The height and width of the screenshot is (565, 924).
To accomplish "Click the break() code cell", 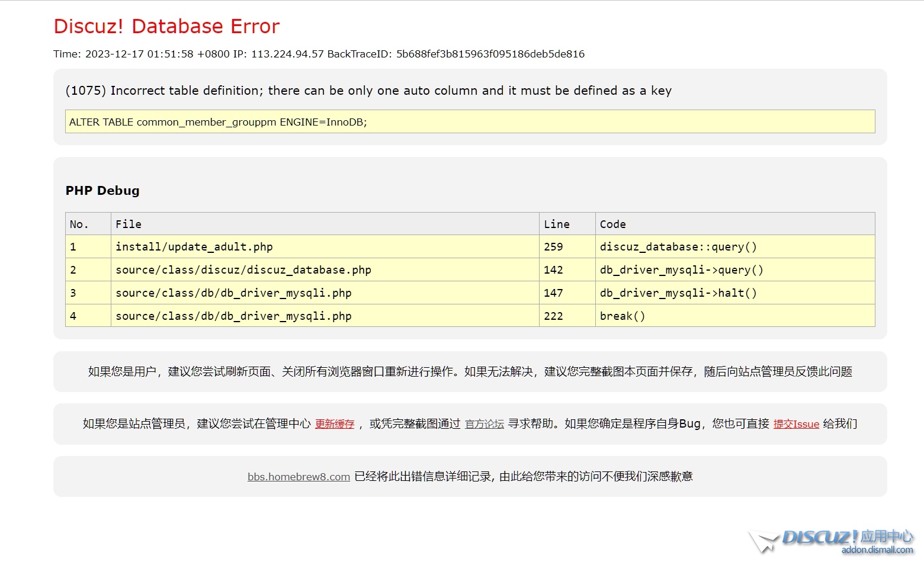I will pyautogui.click(x=623, y=316).
